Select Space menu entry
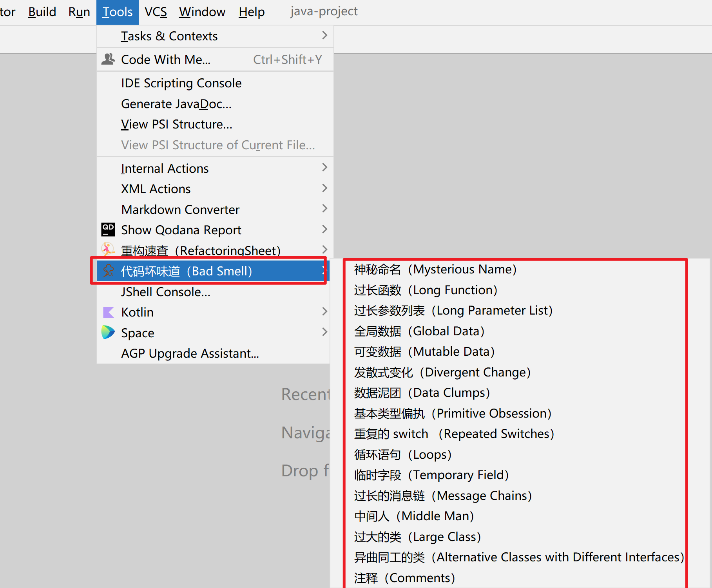The height and width of the screenshot is (588, 712). pos(213,333)
